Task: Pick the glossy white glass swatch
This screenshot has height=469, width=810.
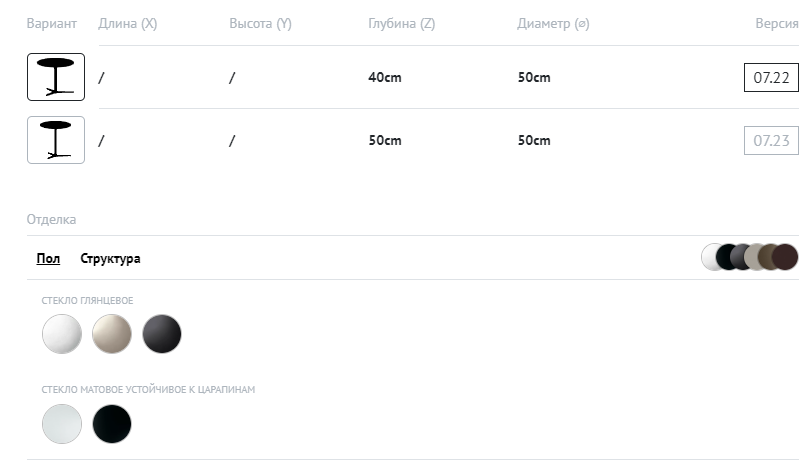Action: (62, 334)
